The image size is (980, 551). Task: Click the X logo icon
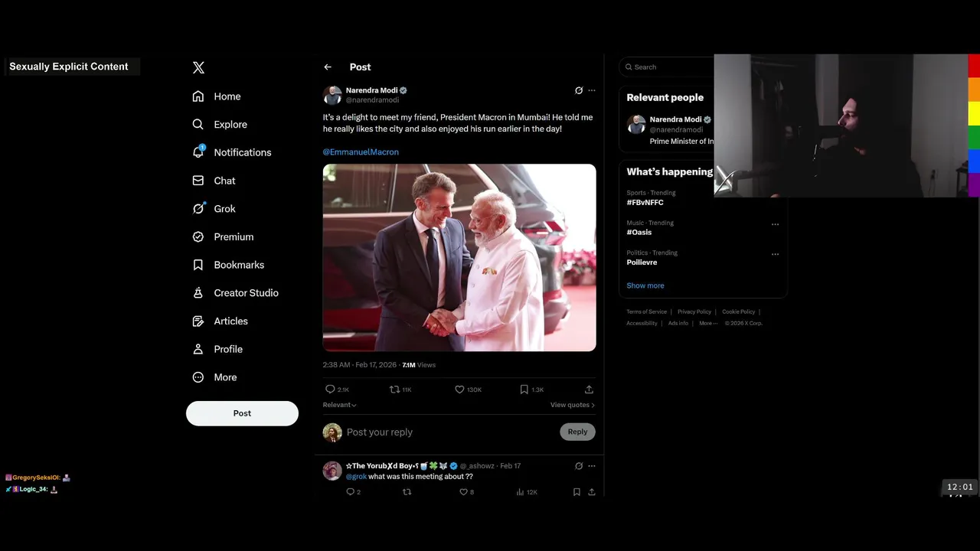pos(198,67)
